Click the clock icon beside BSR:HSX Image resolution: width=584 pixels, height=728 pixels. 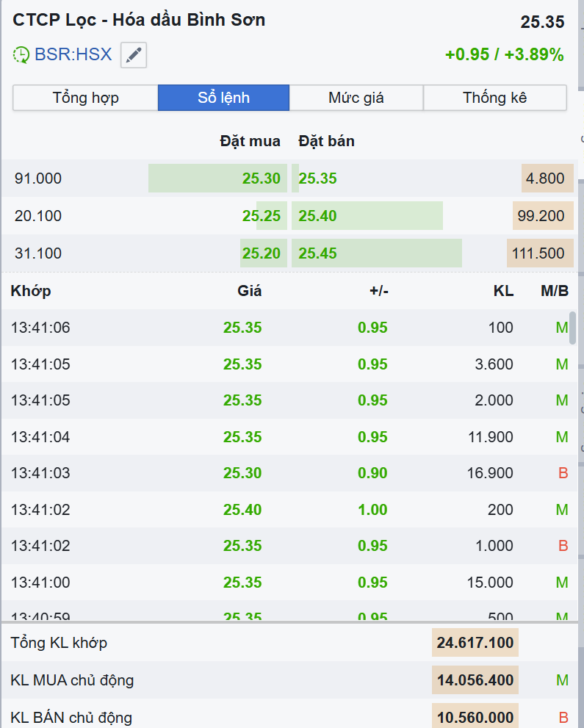pyautogui.click(x=21, y=54)
